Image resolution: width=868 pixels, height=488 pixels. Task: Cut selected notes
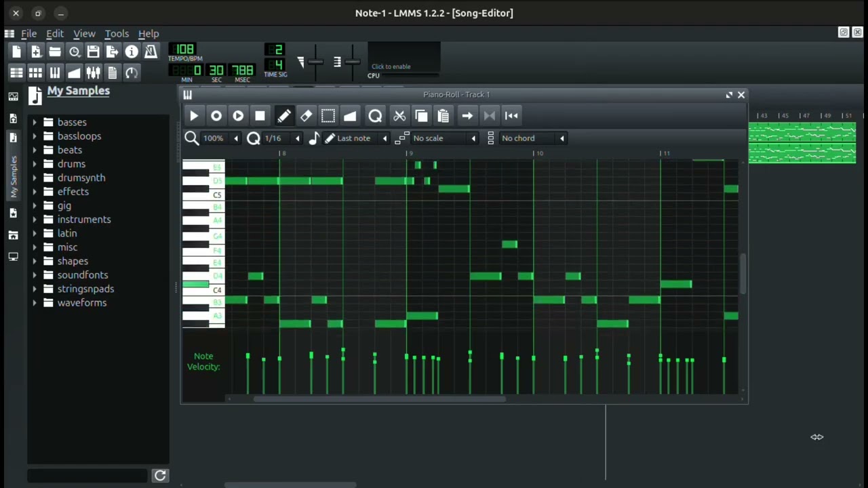[399, 116]
